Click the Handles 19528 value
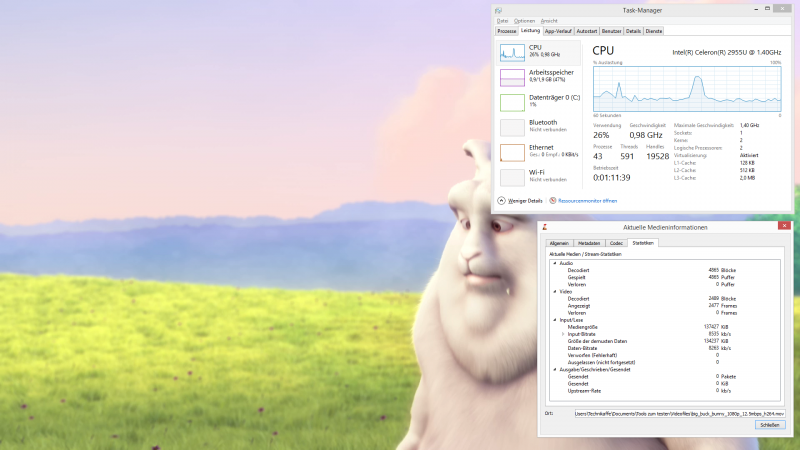 pos(657,157)
